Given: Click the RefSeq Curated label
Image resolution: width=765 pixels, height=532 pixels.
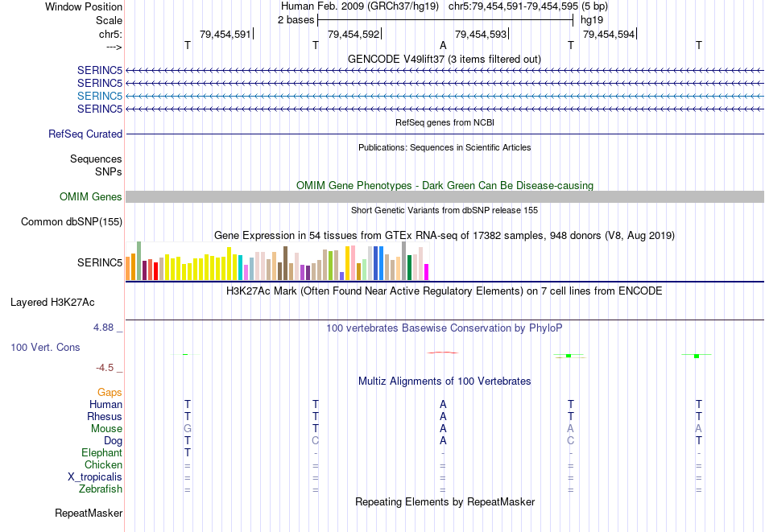Looking at the screenshot, I should coord(85,134).
